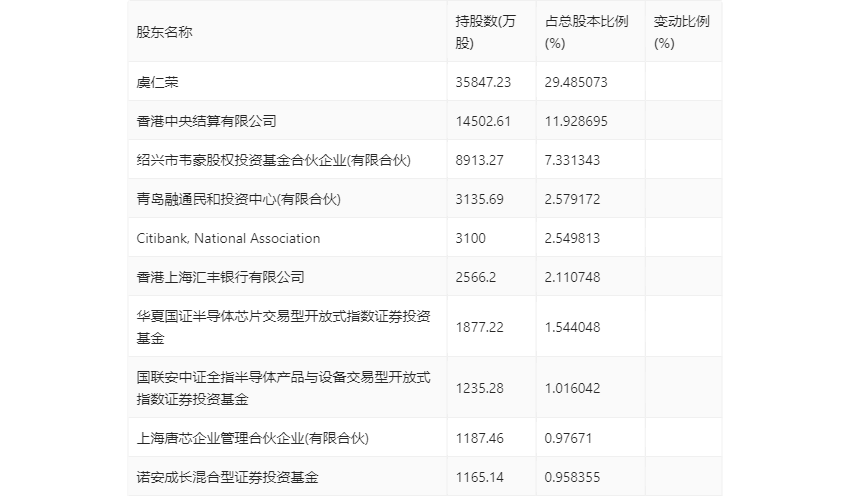Select shareholder Citibank, National Association

(x=228, y=238)
